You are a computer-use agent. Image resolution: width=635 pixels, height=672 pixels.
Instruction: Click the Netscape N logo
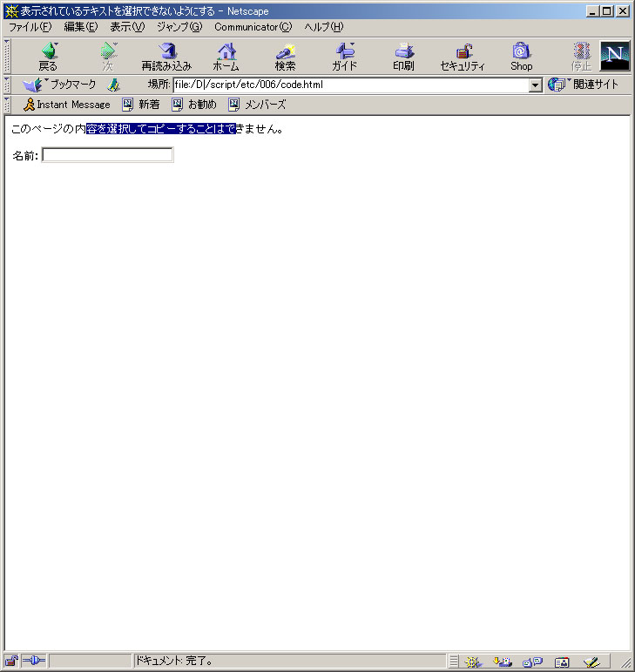[615, 56]
